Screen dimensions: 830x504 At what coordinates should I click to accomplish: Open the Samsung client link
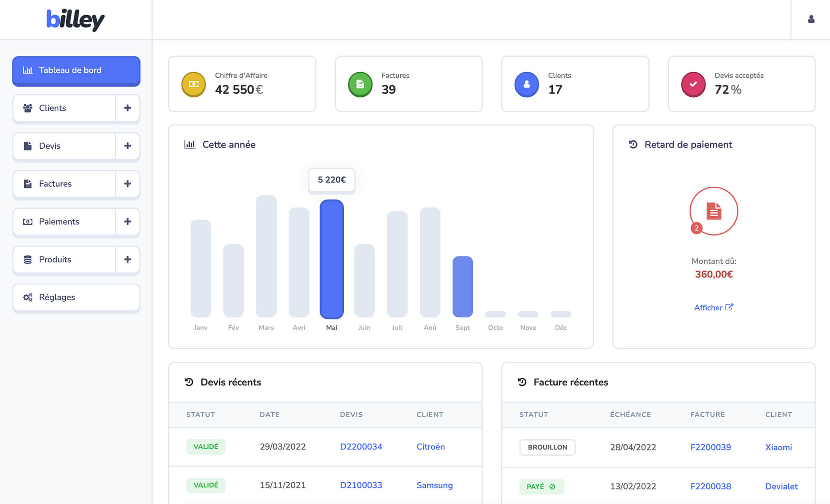[x=434, y=485]
